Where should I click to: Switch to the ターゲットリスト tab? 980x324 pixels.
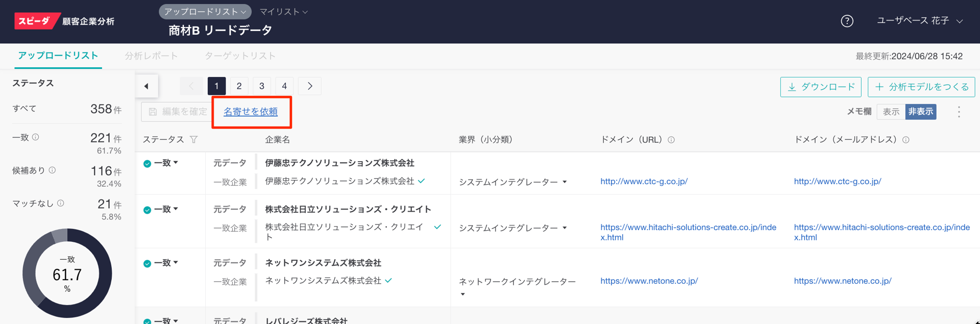240,56
